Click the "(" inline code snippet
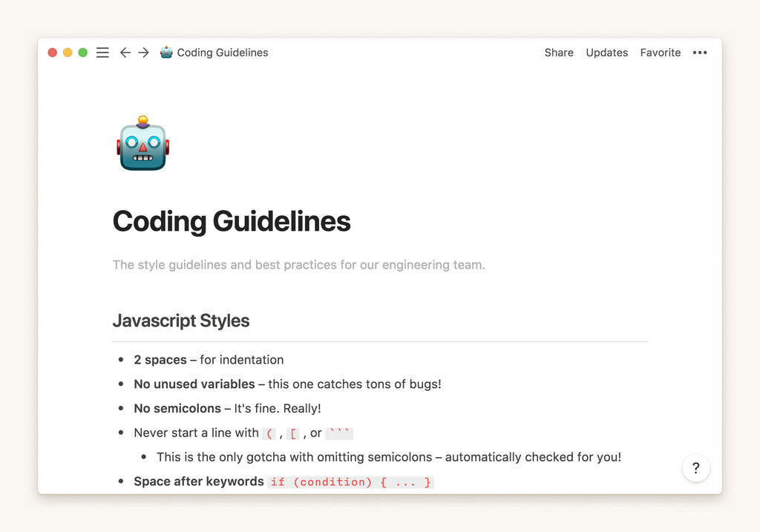 click(x=269, y=433)
